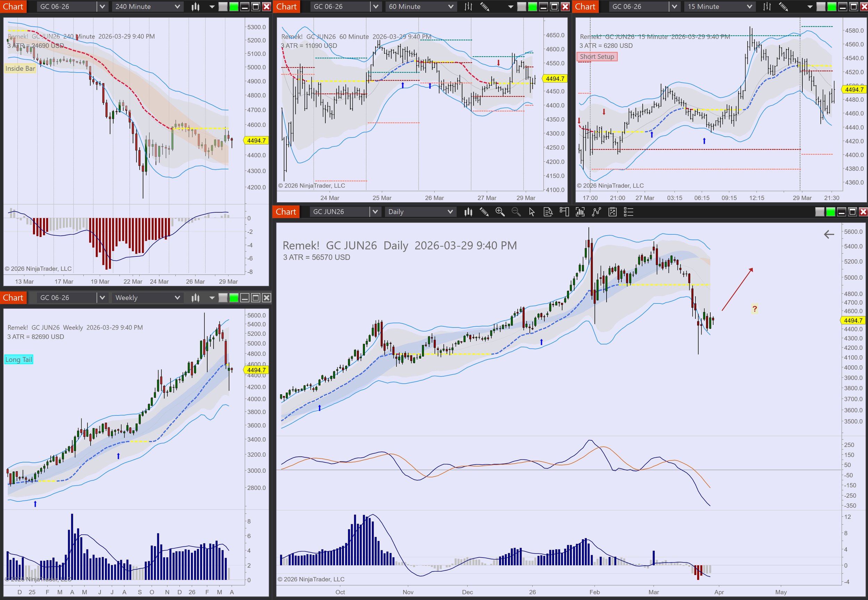Open drawing tools pencil in Daily chart

[x=484, y=212]
